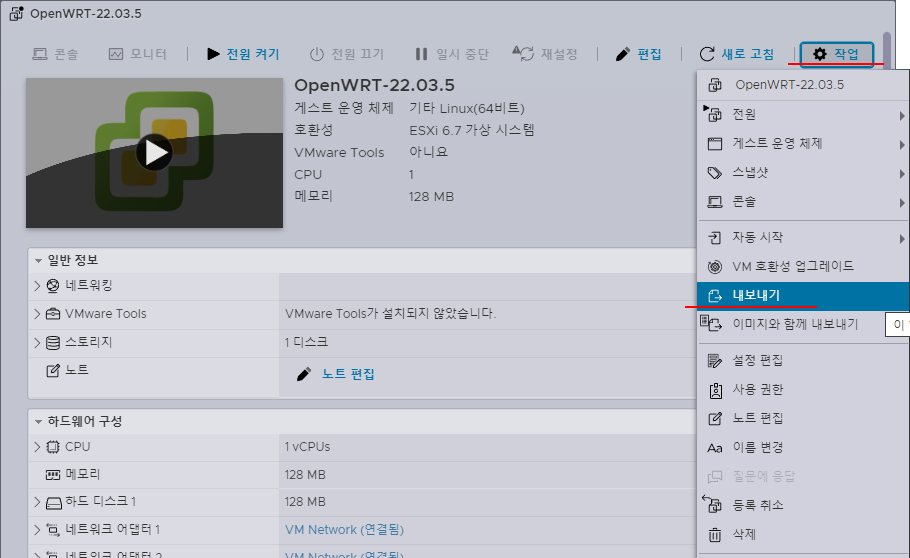Click the pencil icon beside 노트 편집 link
The image size is (910, 558).
(x=304, y=374)
